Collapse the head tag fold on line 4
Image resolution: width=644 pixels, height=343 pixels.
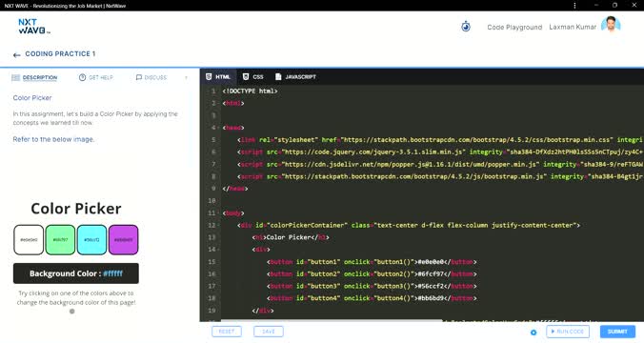218,128
